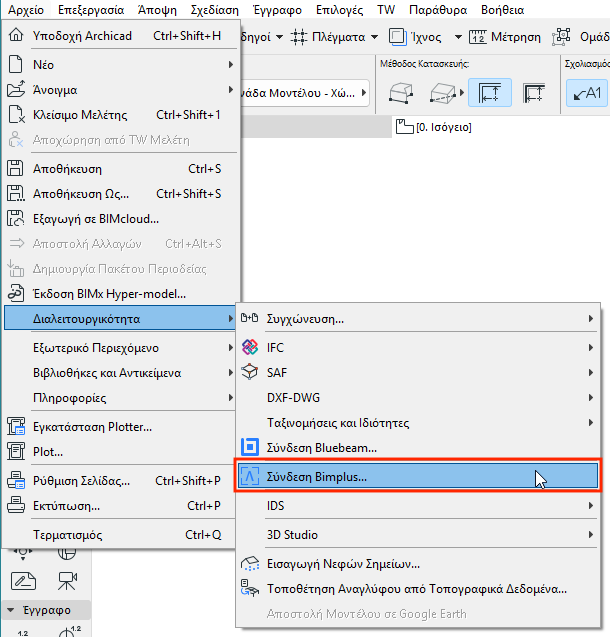The width and height of the screenshot is (610, 637).
Task: Highlight the Διαλειτουργικότητα menu entry
Action: (x=119, y=318)
